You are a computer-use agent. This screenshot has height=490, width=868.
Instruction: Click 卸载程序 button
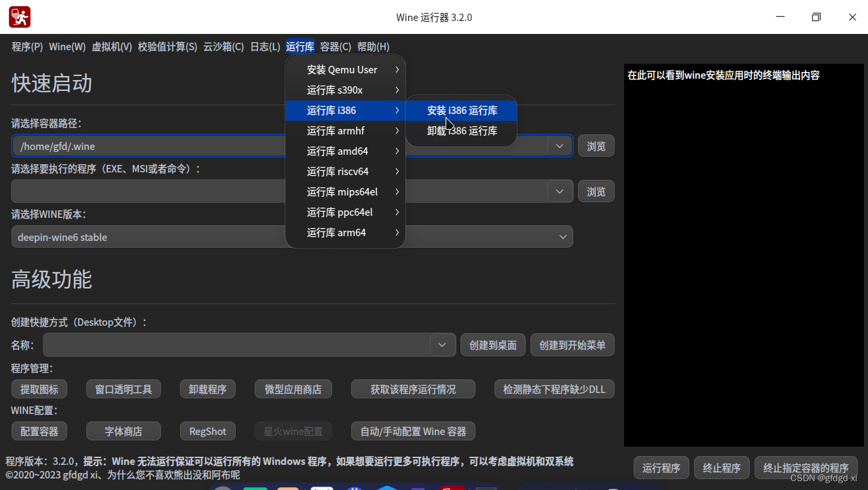click(208, 390)
